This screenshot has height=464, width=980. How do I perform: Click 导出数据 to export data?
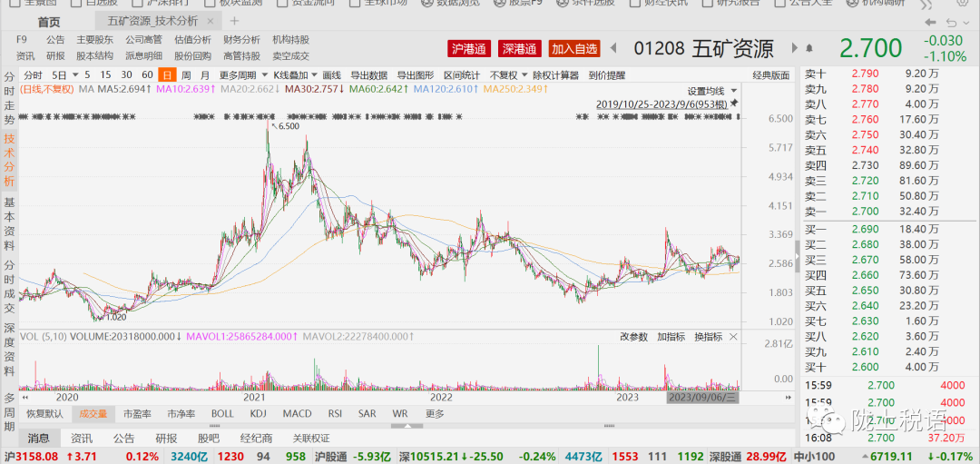click(368, 75)
